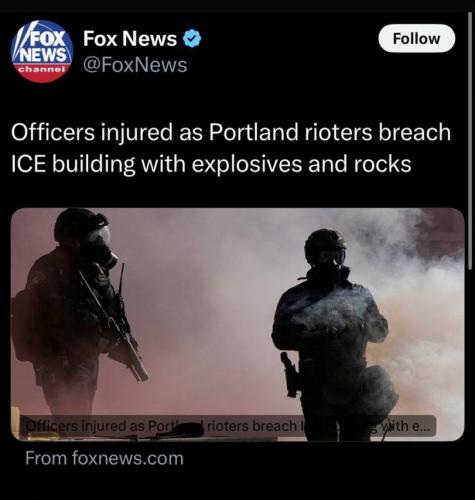The height and width of the screenshot is (500, 475).
Task: Click the tweet headline about Portland rioters
Action: (231, 148)
